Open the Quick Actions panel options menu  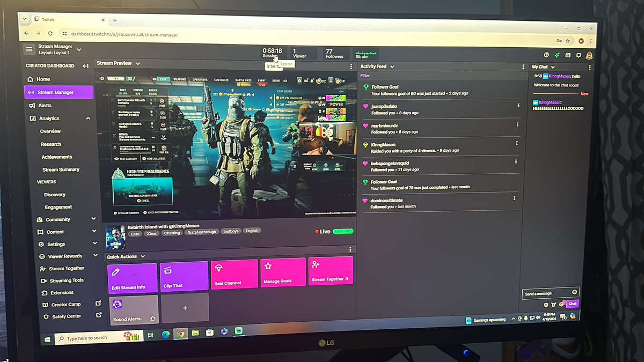[x=350, y=250]
